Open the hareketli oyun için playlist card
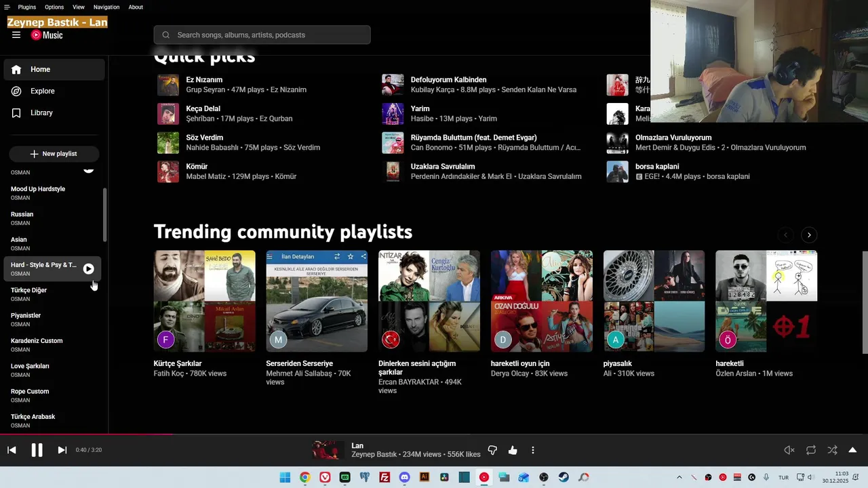868x488 pixels. pyautogui.click(x=542, y=301)
